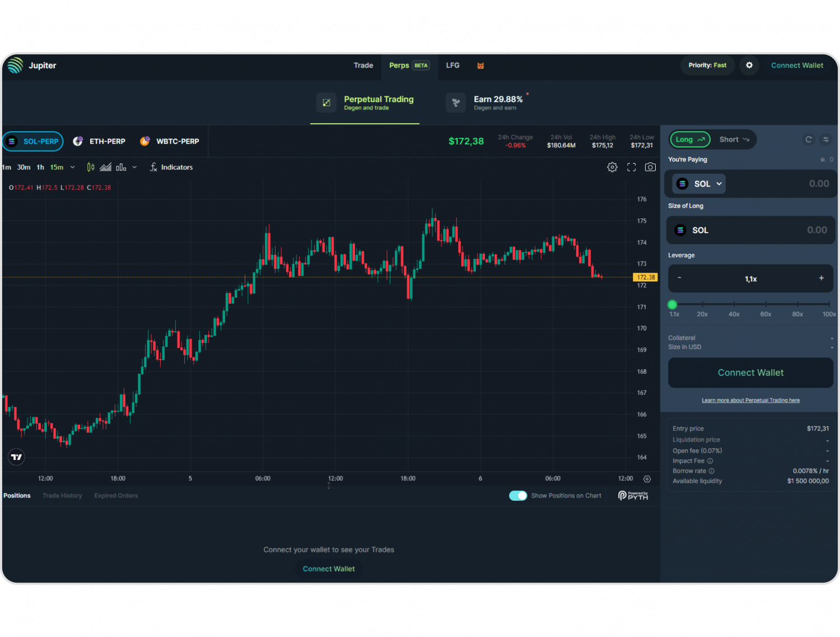
Task: Show Borrow rate info tooltip icon
Action: [x=712, y=471]
